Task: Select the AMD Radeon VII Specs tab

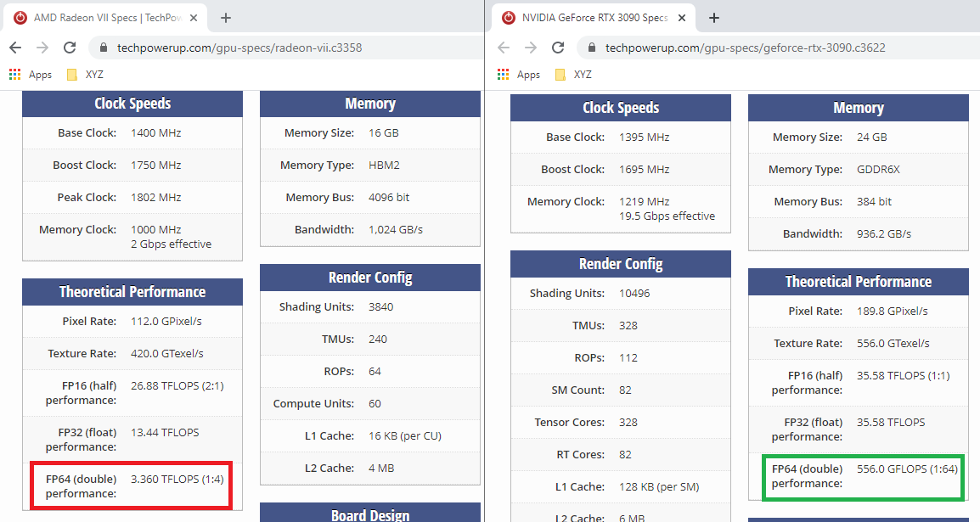Action: click(x=106, y=18)
